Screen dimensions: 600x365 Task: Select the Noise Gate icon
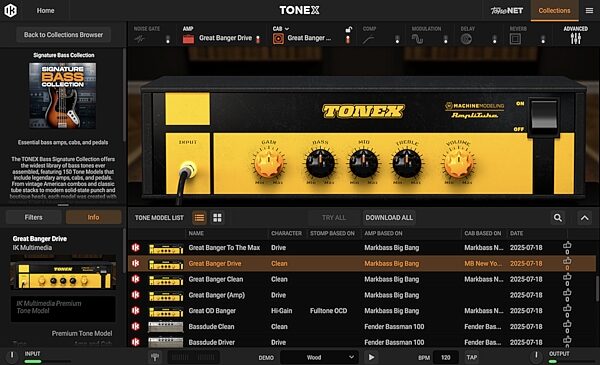[x=139, y=39]
